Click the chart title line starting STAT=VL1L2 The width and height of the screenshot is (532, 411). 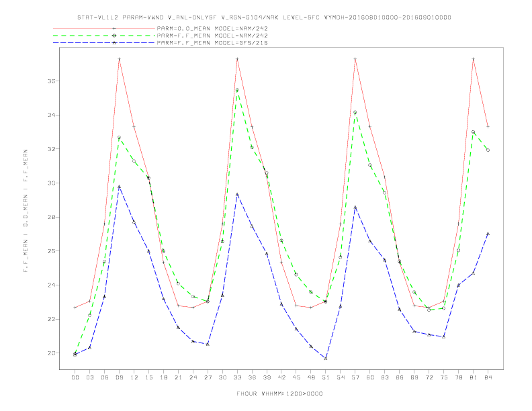pyautogui.click(x=264, y=17)
